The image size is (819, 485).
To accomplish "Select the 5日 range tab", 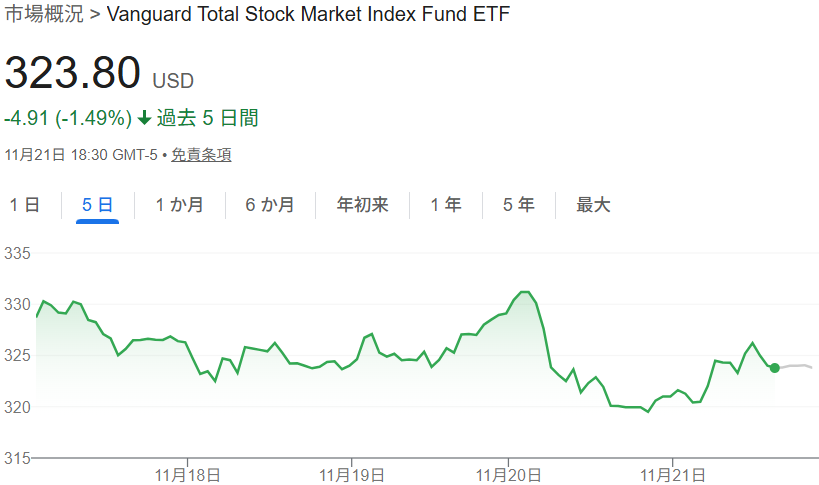I will click(97, 205).
